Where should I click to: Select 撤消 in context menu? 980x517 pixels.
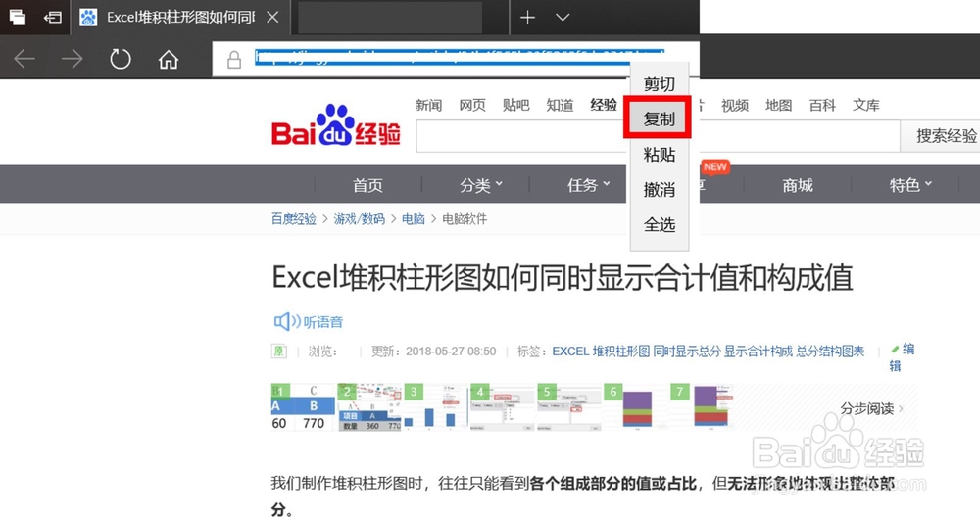pyautogui.click(x=659, y=189)
